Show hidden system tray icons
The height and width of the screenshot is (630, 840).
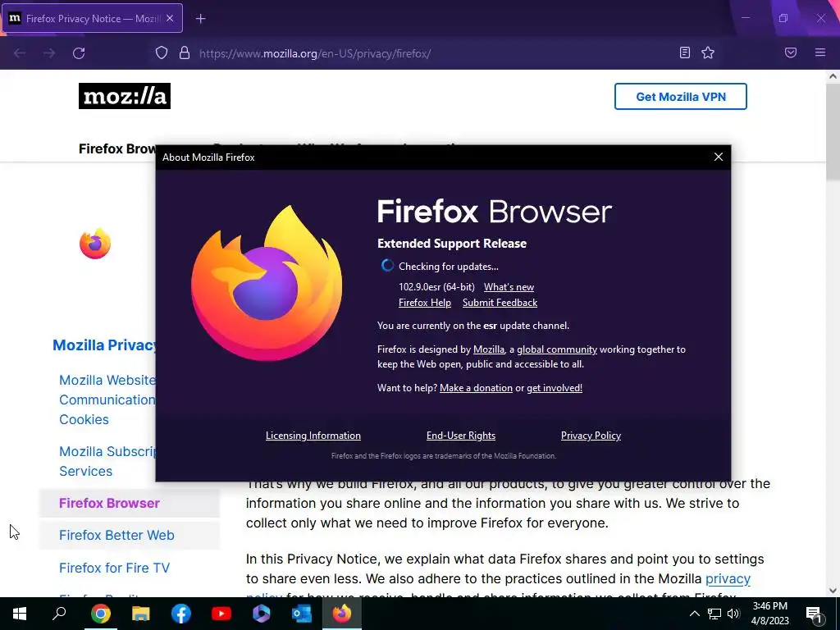pos(694,614)
